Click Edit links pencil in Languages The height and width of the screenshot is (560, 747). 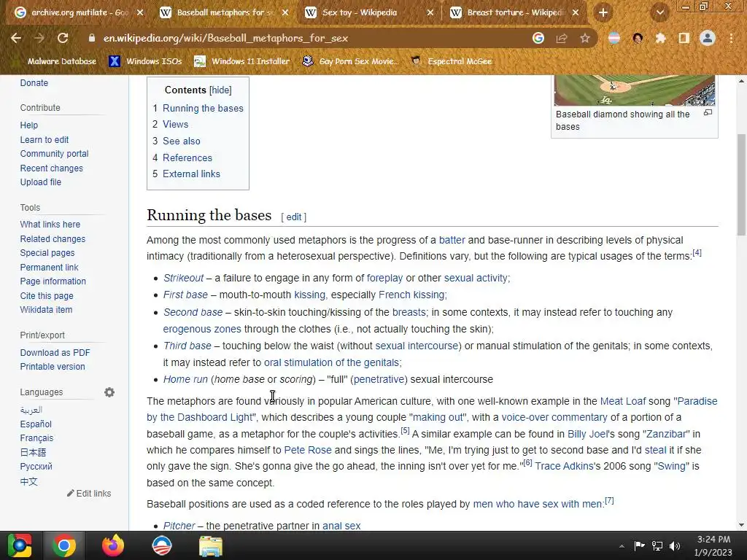(89, 494)
